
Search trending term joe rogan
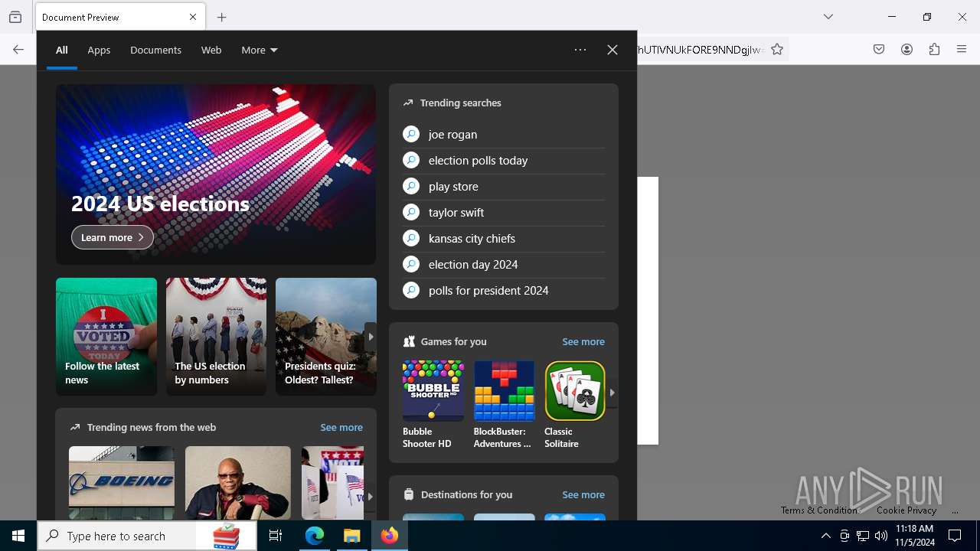pyautogui.click(x=504, y=134)
